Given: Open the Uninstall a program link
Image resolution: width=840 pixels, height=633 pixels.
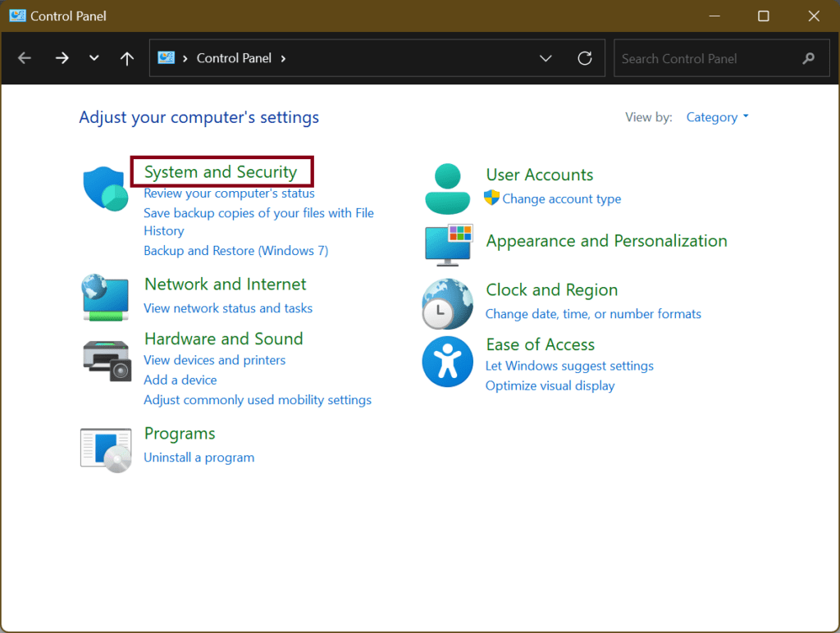Looking at the screenshot, I should (199, 458).
